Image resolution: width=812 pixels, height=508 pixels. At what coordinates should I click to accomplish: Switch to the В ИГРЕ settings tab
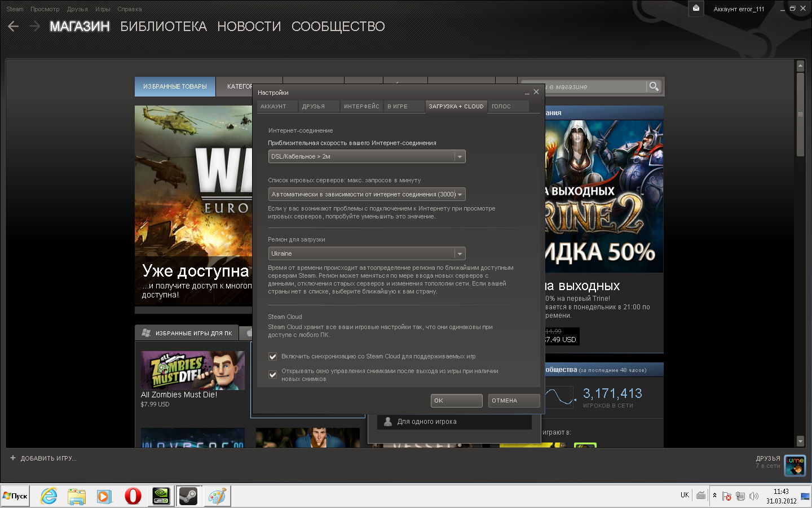[x=404, y=106]
